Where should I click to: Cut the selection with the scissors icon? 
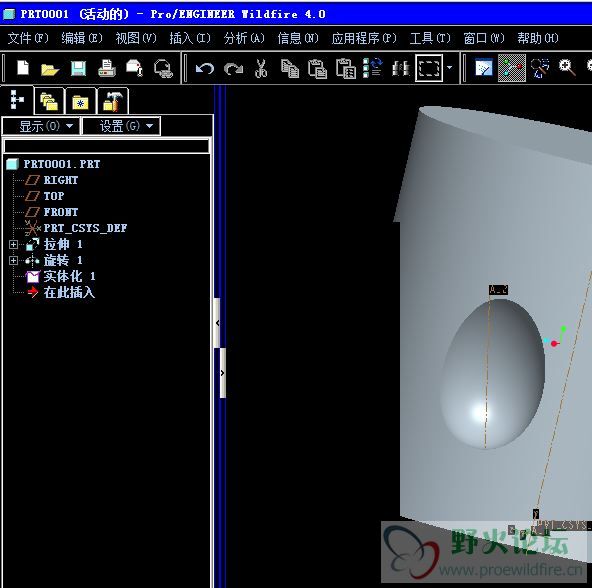[261, 69]
